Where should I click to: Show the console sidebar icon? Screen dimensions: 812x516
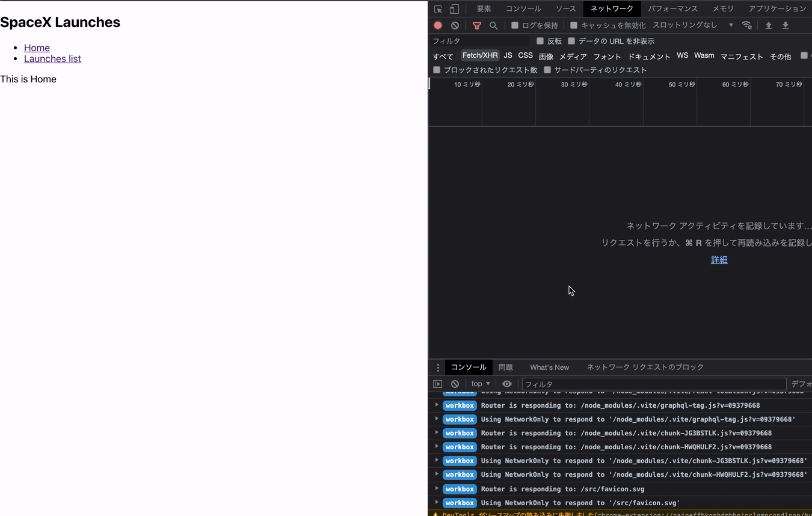tap(438, 384)
